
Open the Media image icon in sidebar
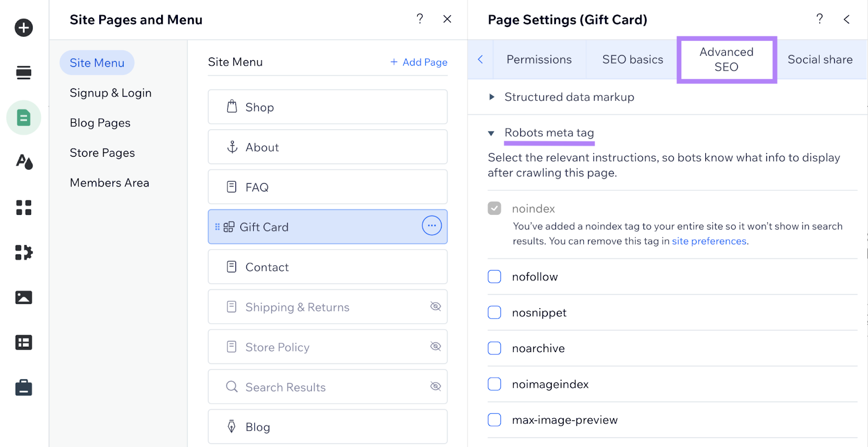pos(23,297)
